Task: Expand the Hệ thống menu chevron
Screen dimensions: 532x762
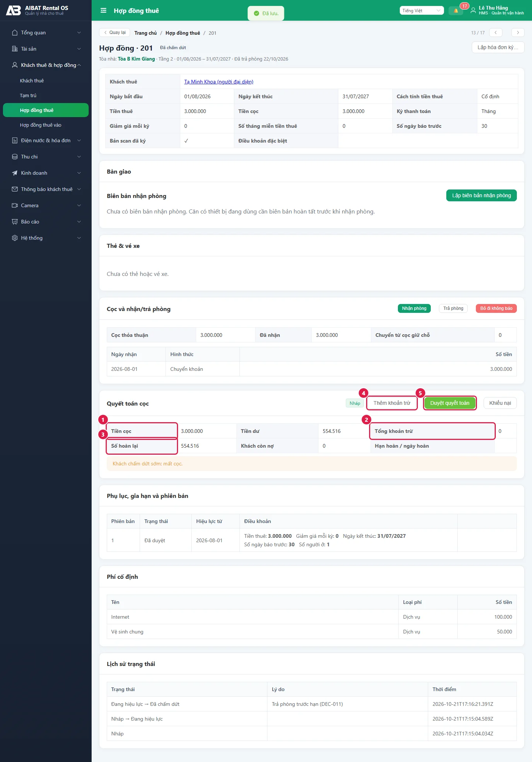Action: click(79, 238)
